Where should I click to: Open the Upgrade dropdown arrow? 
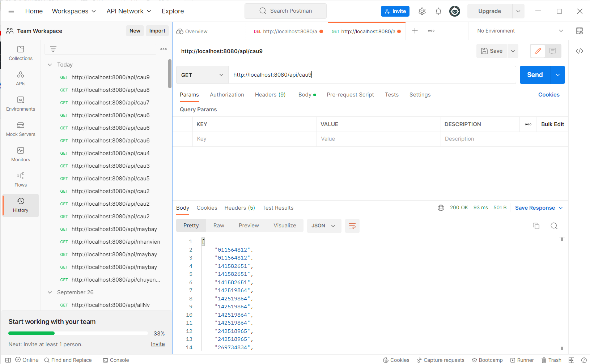pyautogui.click(x=518, y=11)
